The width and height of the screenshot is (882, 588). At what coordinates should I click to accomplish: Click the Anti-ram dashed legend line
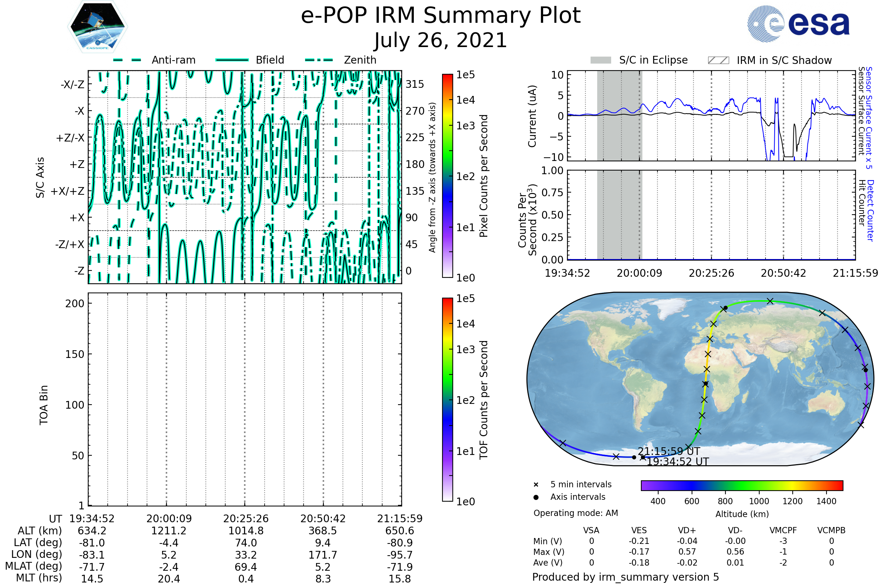[x=127, y=60]
